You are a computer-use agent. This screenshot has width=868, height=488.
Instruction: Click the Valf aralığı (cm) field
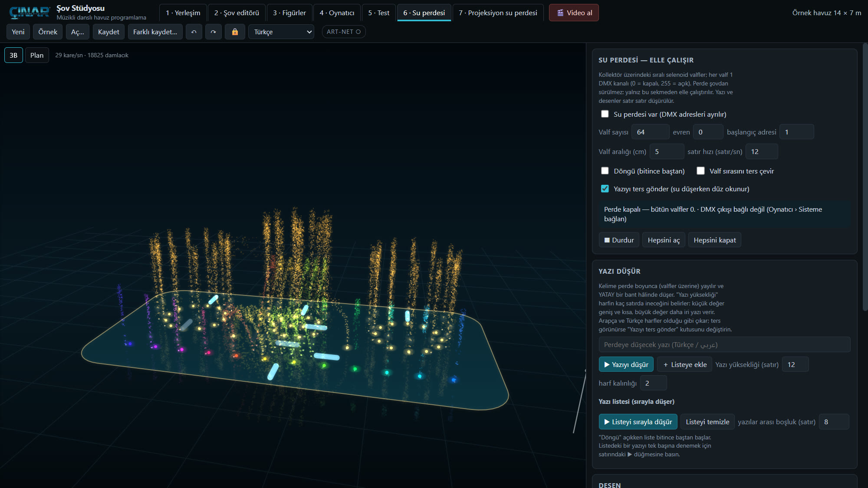[667, 151]
